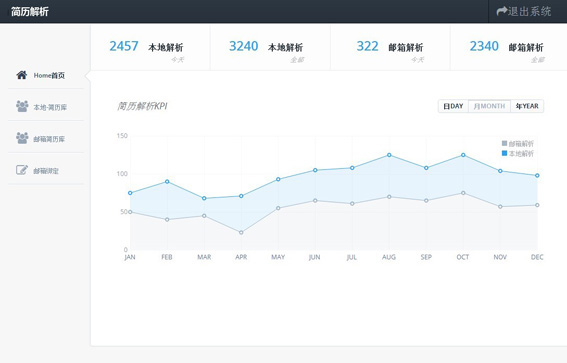The height and width of the screenshot is (363, 567).
Task: Select the gray 邮箱解析 point for MAY
Action: tap(278, 208)
